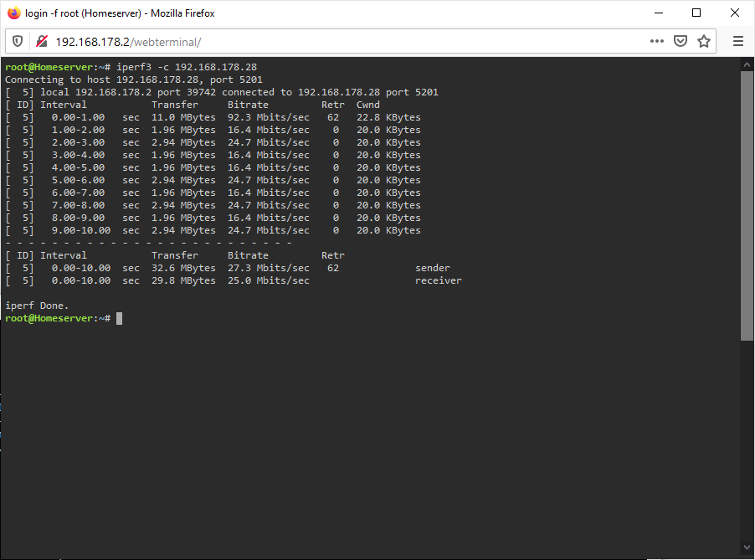Screen dimensions: 755x560
Task: Click the 'iperf Done.' line
Action: [37, 306]
